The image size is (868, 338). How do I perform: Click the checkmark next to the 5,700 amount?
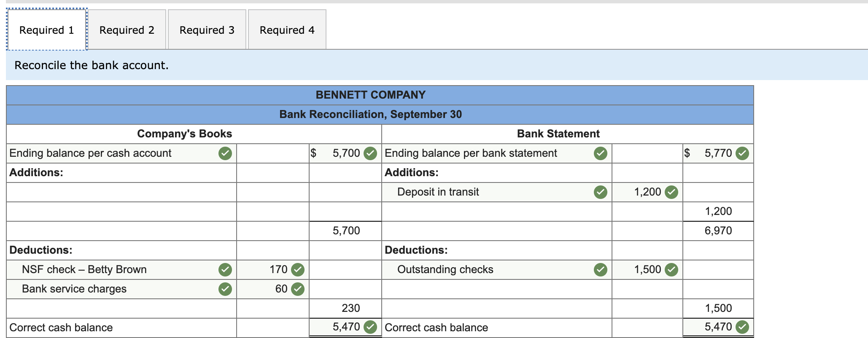coord(370,153)
